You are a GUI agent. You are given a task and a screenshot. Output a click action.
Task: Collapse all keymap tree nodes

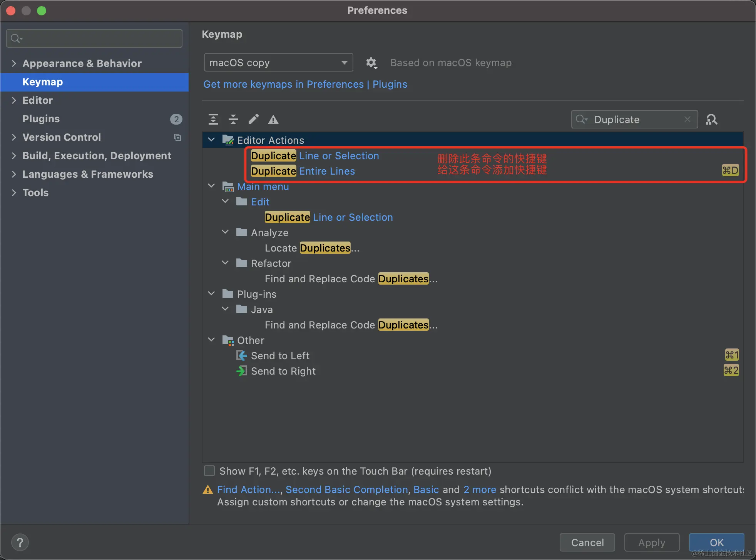pyautogui.click(x=233, y=119)
